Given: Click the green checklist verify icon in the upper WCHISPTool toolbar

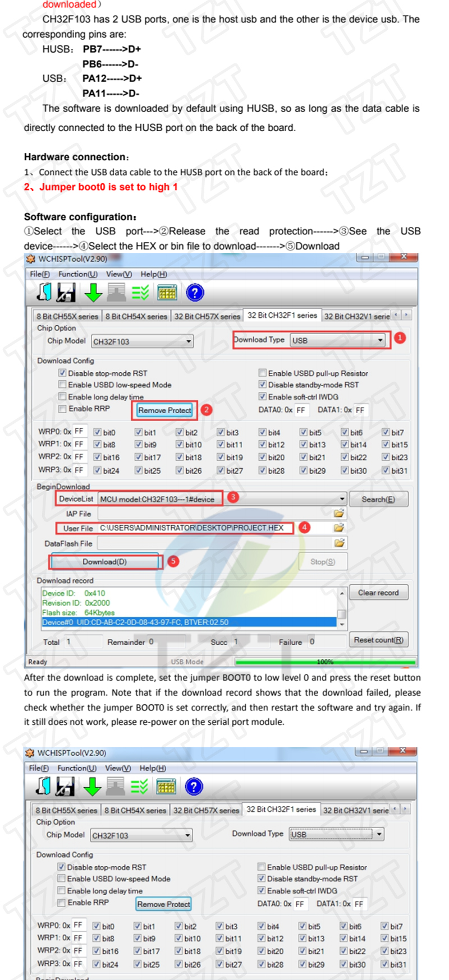Looking at the screenshot, I should [140, 292].
